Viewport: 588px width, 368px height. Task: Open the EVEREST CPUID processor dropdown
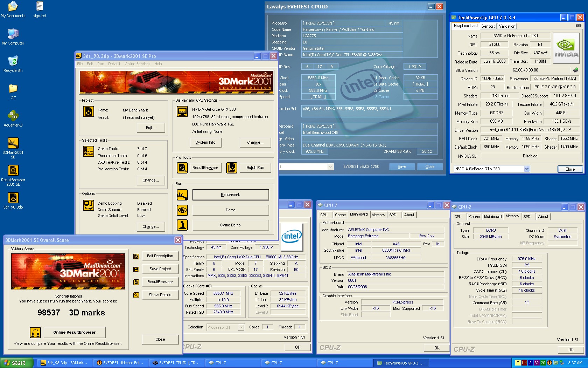pos(330,167)
